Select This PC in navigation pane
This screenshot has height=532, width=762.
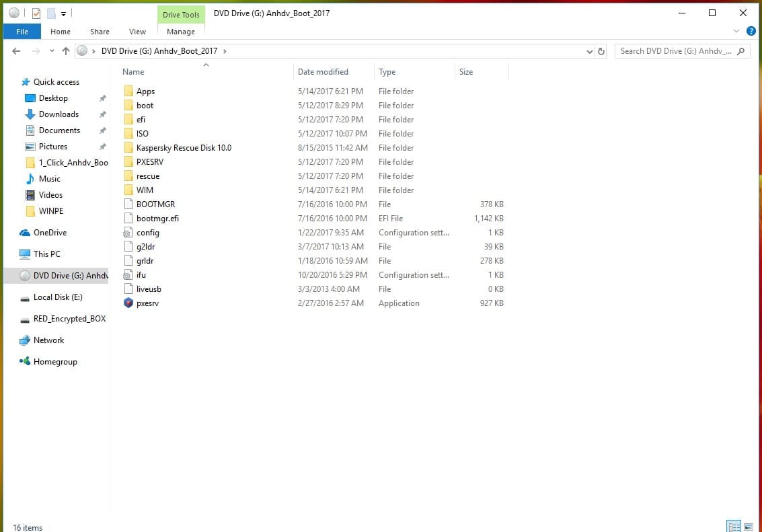[x=46, y=254]
